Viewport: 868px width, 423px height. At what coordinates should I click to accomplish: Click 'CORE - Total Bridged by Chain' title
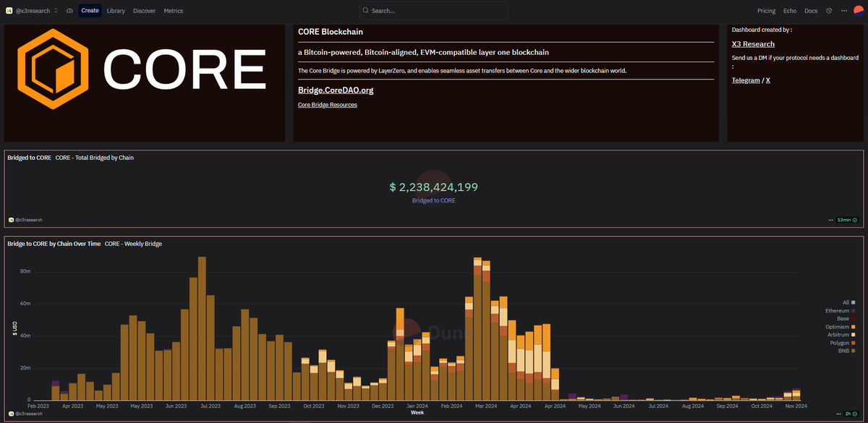point(95,158)
